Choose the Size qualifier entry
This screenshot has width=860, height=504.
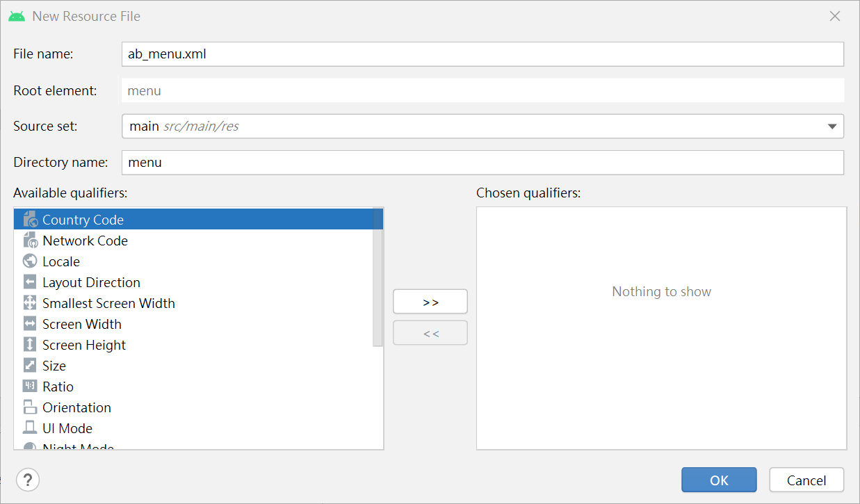(x=55, y=365)
